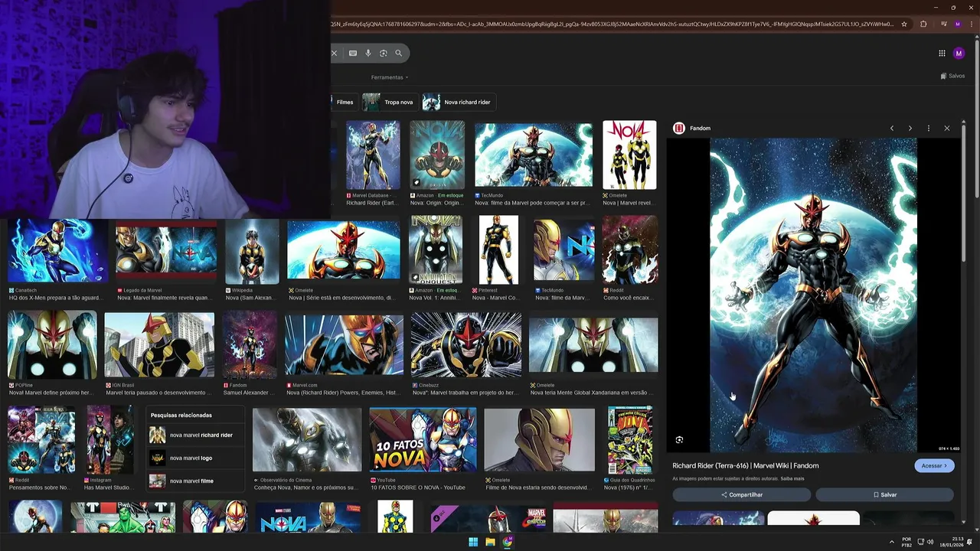This screenshot has height=551, width=980.
Task: Select related search nova marvel richard rider
Action: point(196,435)
